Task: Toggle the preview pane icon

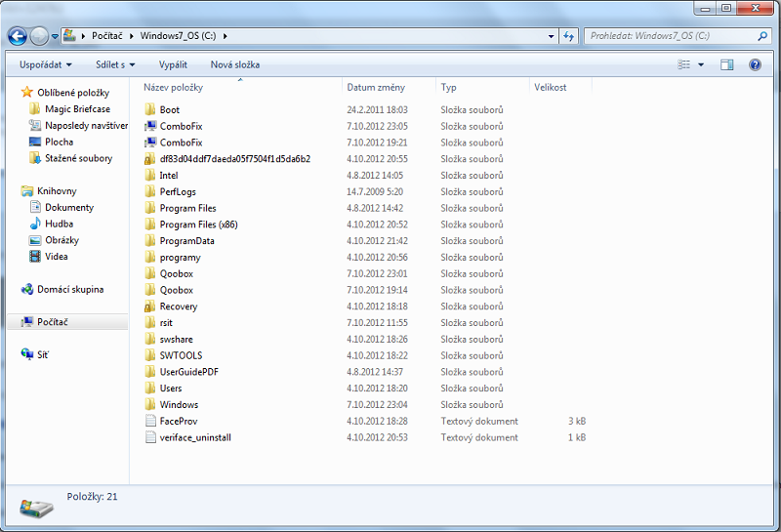Action: [x=726, y=64]
